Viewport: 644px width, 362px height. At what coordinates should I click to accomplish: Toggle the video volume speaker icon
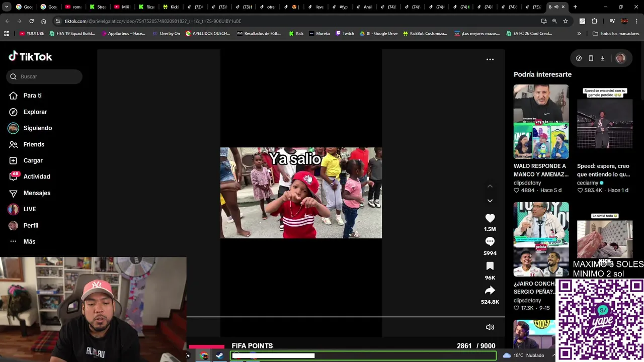[x=490, y=327]
